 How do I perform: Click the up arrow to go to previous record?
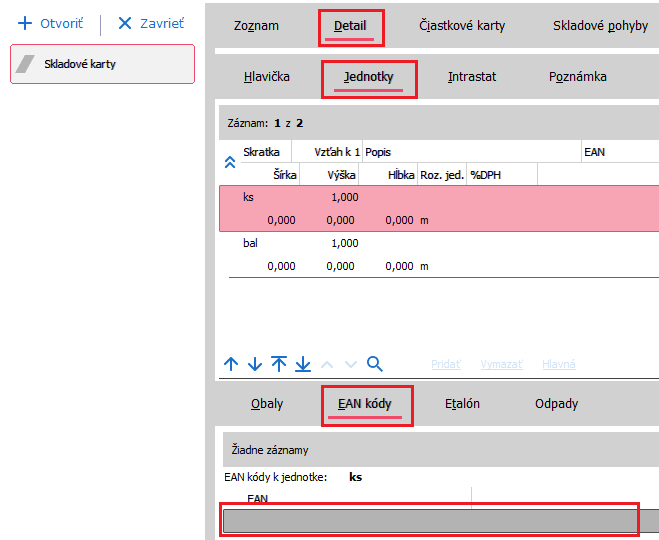coord(231,364)
